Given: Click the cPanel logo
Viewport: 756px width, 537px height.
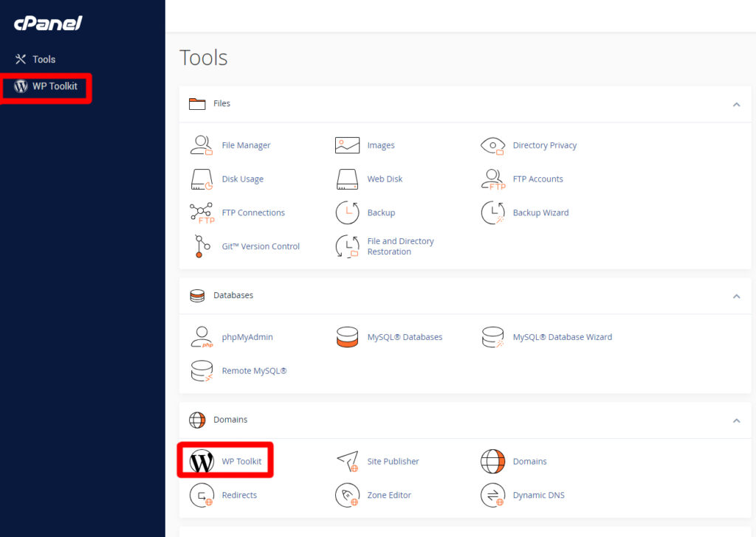Looking at the screenshot, I should (x=48, y=24).
